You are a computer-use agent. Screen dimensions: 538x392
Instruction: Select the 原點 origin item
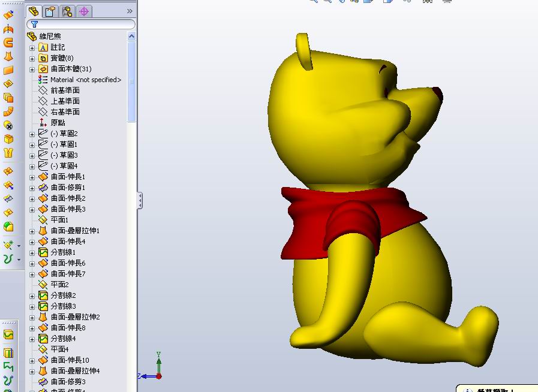58,122
